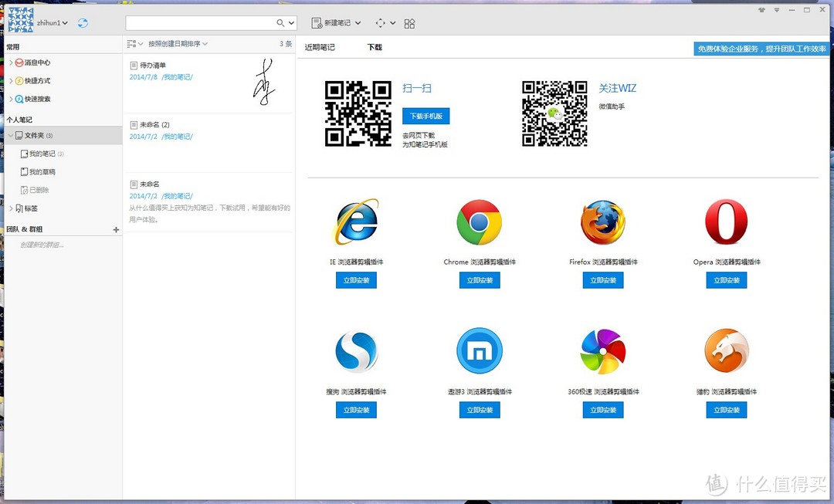834x504 pixels.
Task: Expand the 快速搜索 tree node
Action: pyautogui.click(x=11, y=99)
